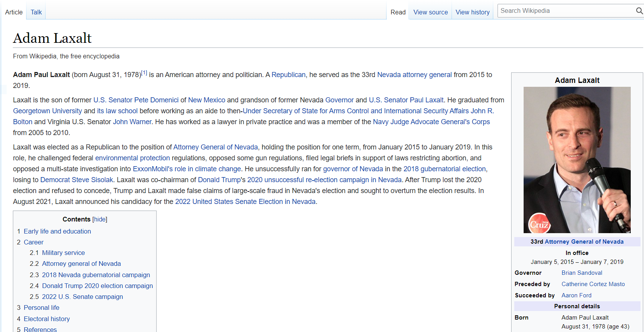Open infobox Attorney General of Nevada link
This screenshot has width=644, height=332.
tap(584, 242)
